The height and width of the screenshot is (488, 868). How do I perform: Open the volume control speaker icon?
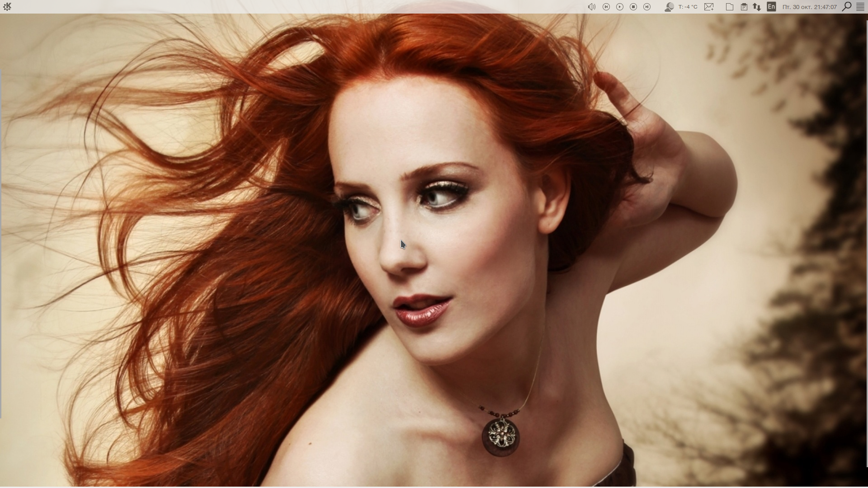591,7
